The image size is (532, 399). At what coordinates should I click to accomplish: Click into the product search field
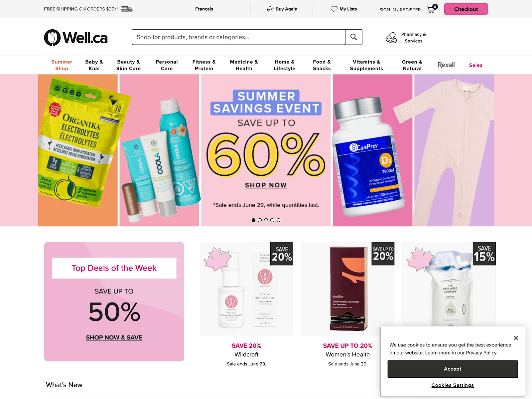[238, 37]
